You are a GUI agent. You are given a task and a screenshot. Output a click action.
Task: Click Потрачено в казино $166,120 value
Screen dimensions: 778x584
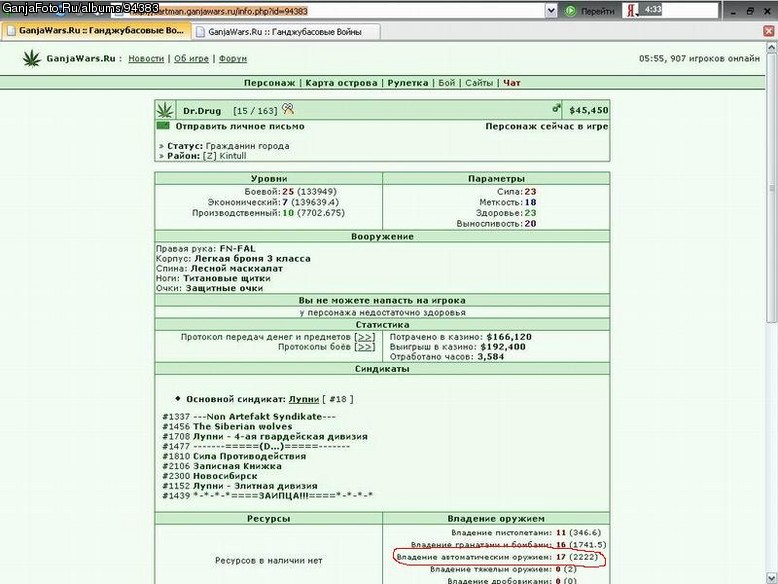(x=509, y=337)
